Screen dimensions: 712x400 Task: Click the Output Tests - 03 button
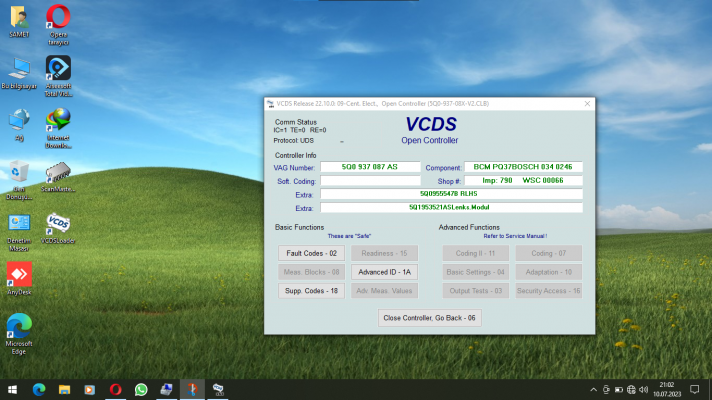click(x=475, y=291)
